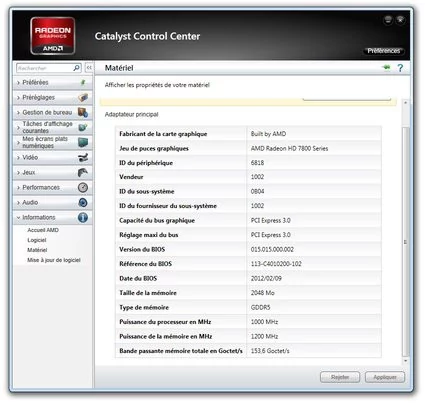Click processor clock value '1000 MHz'
The image size is (425, 403).
264,322
